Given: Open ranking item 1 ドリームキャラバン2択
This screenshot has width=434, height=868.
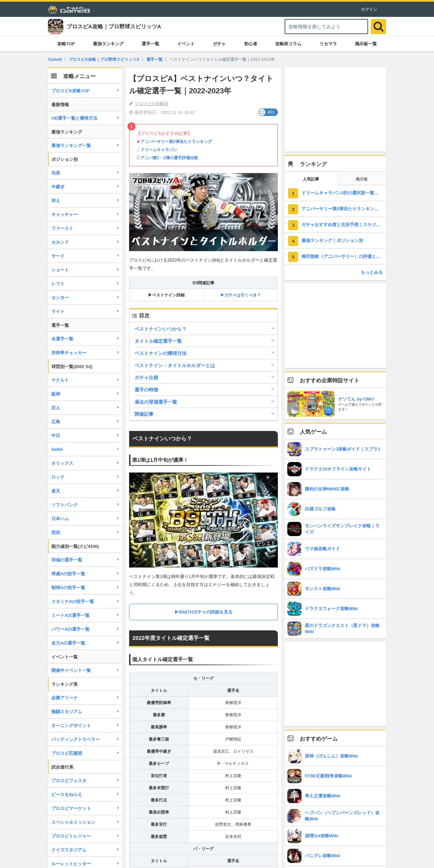Looking at the screenshot, I should [x=335, y=193].
